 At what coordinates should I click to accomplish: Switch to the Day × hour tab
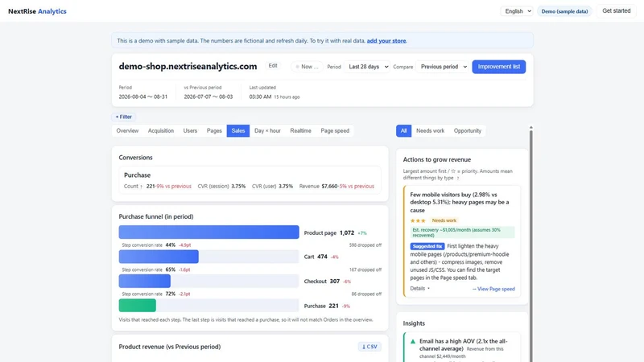coord(267,130)
